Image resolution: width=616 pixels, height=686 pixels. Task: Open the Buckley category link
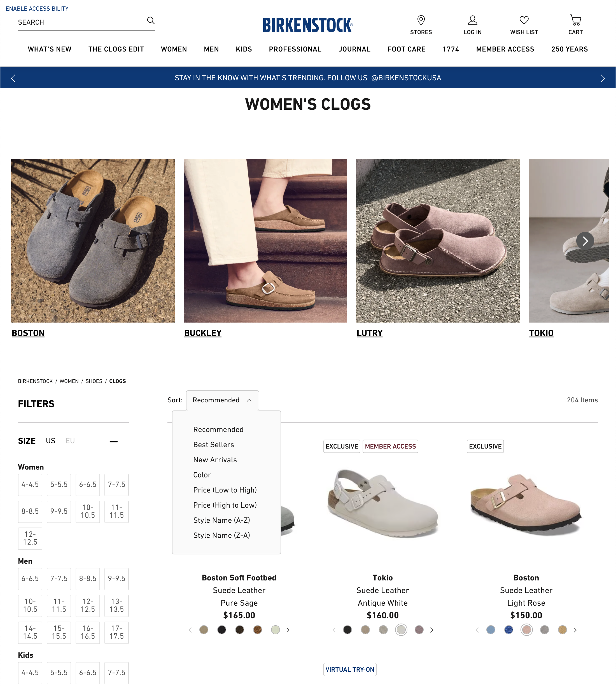point(203,333)
